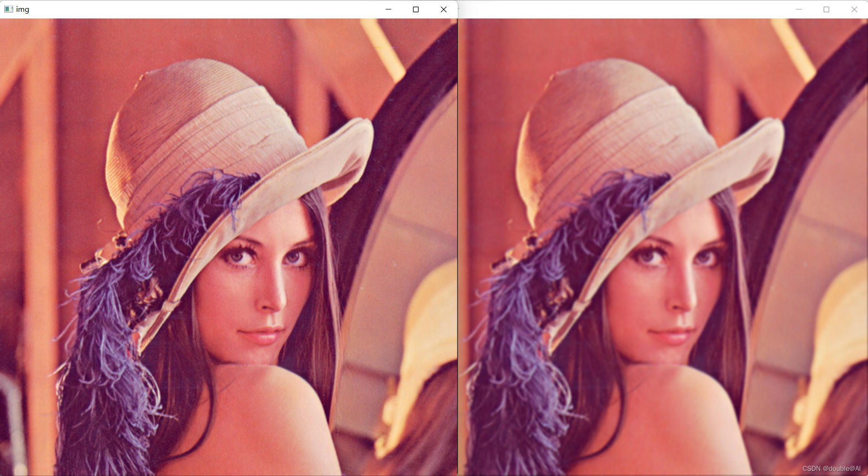Close the img window
The height and width of the screenshot is (476, 868).
444,9
